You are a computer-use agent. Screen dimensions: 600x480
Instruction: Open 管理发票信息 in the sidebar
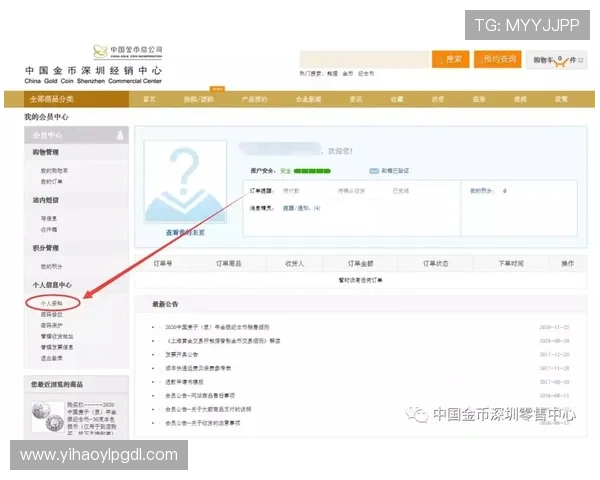[x=57, y=347]
